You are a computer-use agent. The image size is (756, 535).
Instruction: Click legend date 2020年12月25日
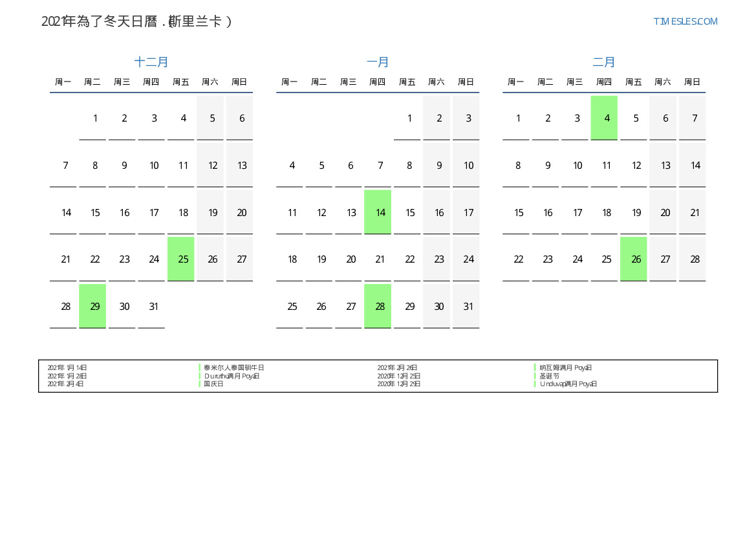(399, 376)
